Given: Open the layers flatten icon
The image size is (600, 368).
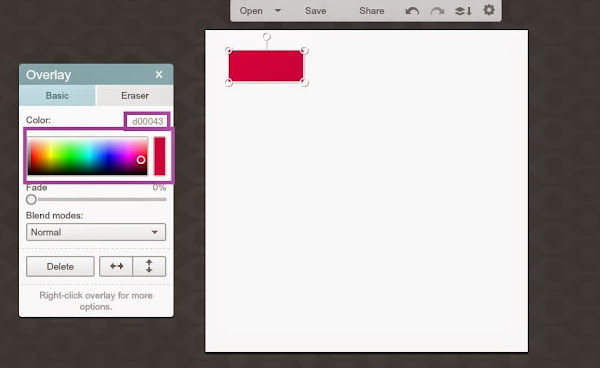Looking at the screenshot, I should pos(463,11).
